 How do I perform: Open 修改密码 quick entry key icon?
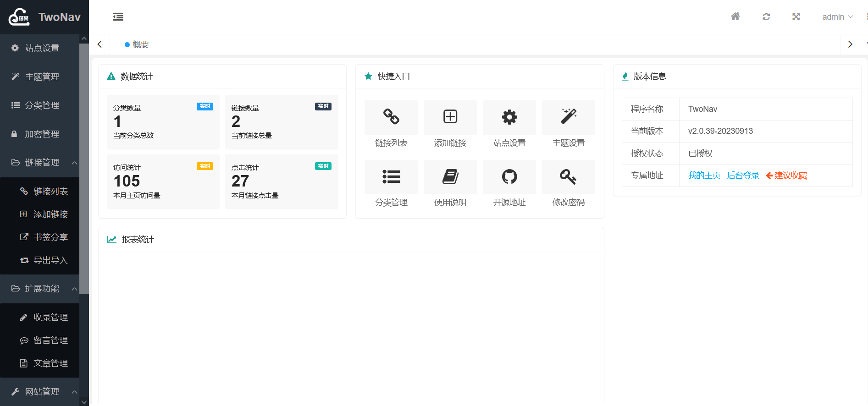tap(569, 177)
